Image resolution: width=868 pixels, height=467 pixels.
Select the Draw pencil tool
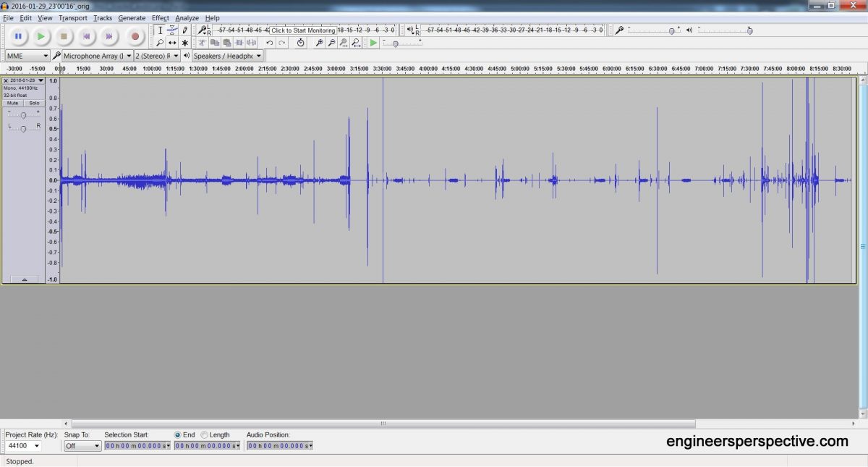click(x=184, y=30)
